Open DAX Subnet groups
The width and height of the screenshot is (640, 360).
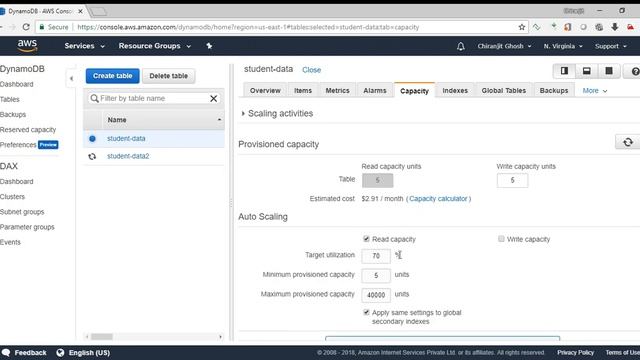[x=22, y=212]
